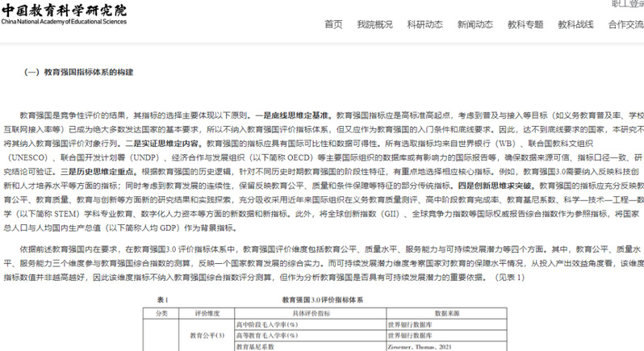644x351 pixels.
Task: Click the 数据来源 column header
Action: pyautogui.click(x=447, y=313)
